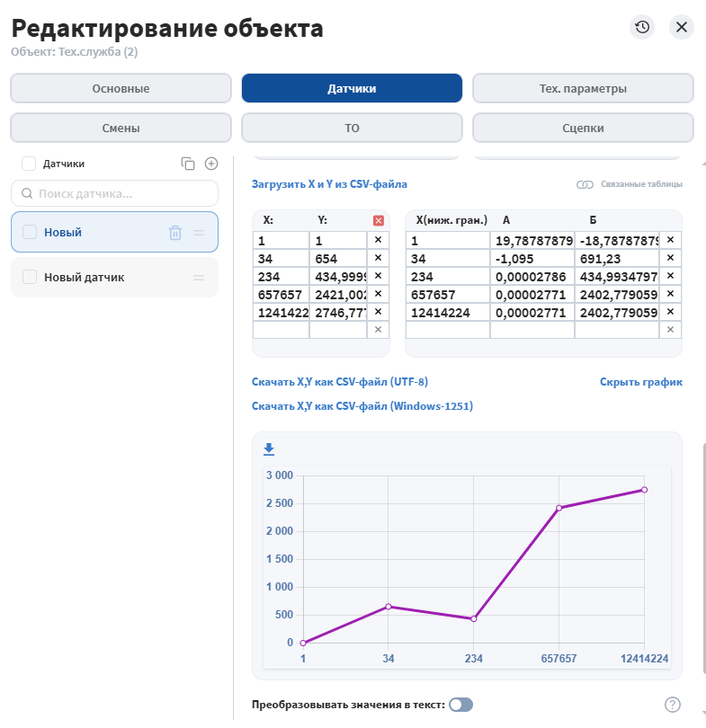Open the Тех. параметры tab

tap(583, 88)
